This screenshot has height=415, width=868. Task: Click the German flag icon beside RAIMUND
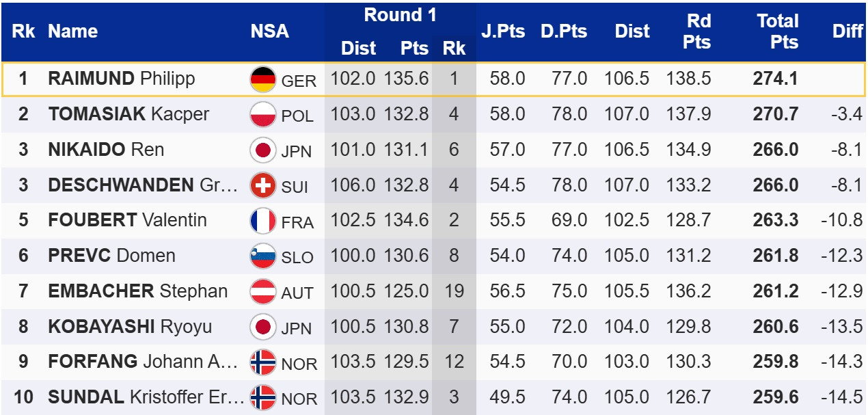tap(263, 79)
